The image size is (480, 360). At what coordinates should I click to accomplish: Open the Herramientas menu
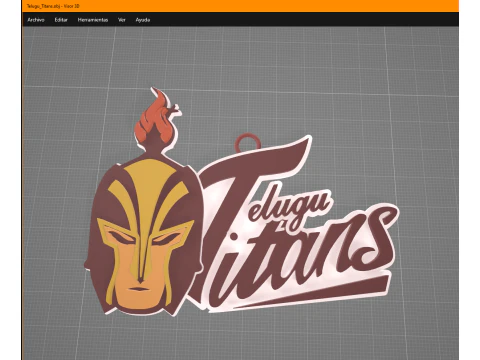pos(93,20)
